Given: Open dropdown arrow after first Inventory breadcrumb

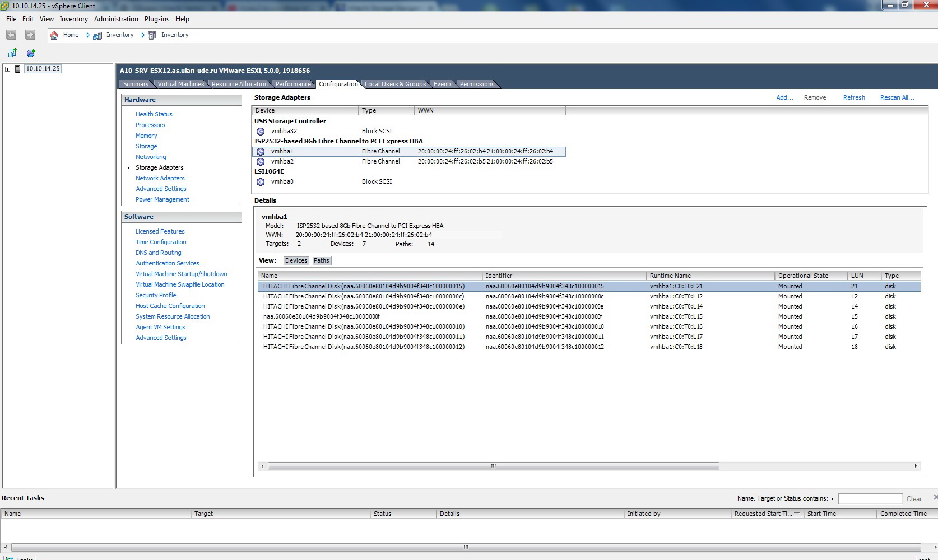Looking at the screenshot, I should click(x=143, y=35).
